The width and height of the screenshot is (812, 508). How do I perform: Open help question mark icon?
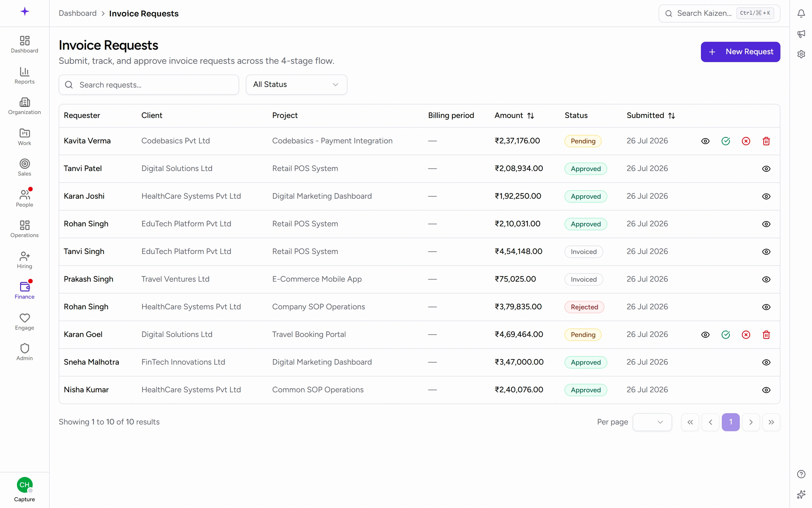(801, 474)
